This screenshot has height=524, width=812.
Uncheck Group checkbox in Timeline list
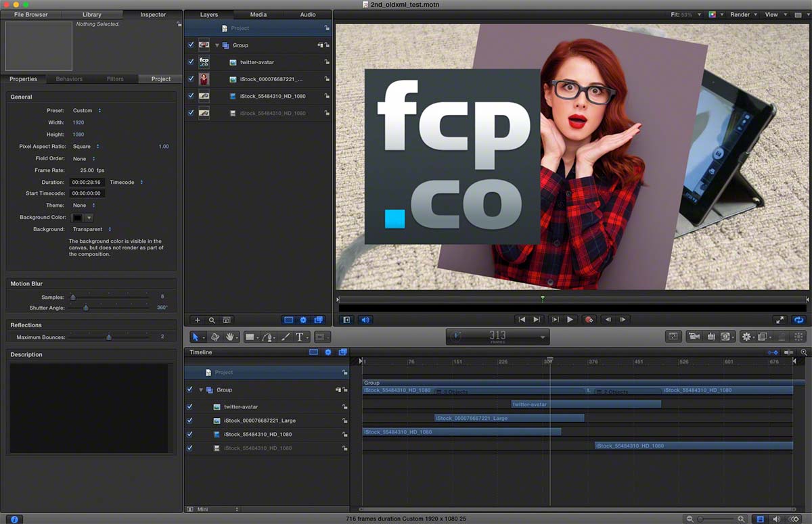point(190,389)
